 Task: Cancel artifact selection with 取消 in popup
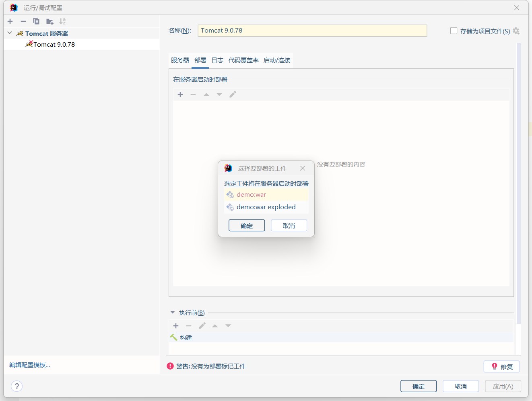289,226
